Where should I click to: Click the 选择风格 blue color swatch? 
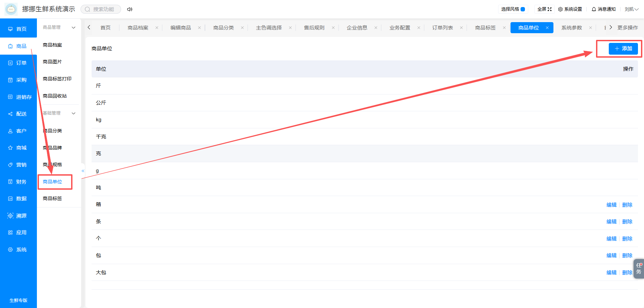pos(523,9)
